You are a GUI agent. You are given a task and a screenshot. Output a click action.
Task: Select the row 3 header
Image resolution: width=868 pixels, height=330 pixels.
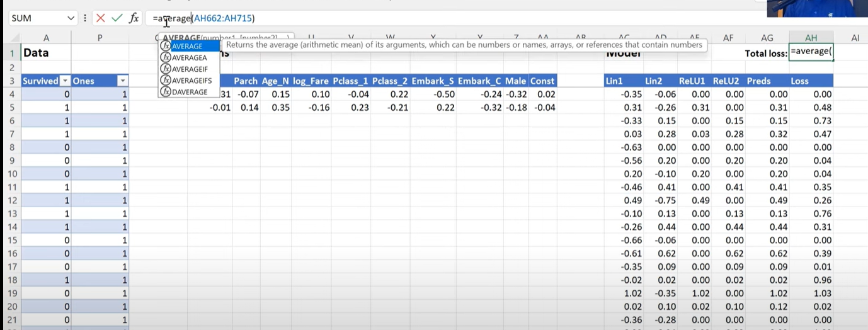click(x=11, y=81)
